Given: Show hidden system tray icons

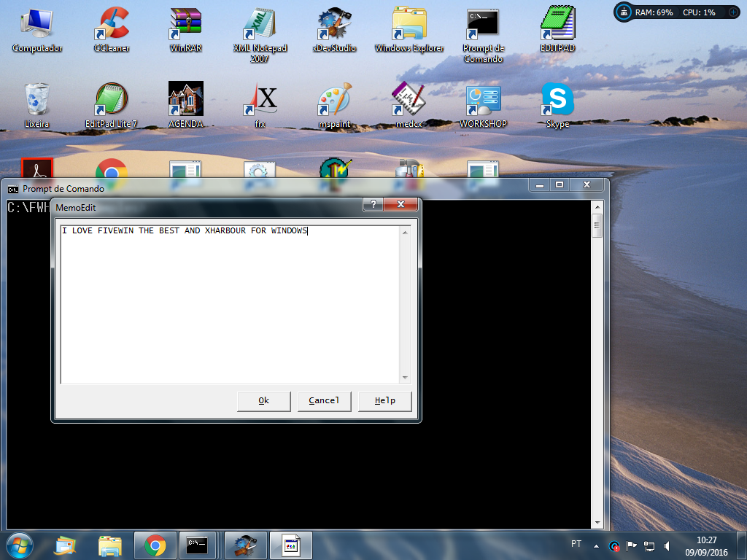Looking at the screenshot, I should pyautogui.click(x=597, y=545).
